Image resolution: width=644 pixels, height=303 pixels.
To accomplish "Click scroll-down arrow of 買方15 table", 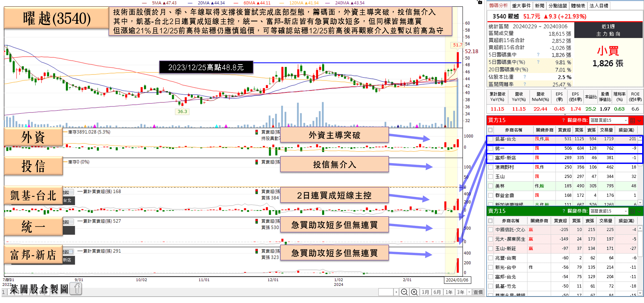I will point(640,203).
